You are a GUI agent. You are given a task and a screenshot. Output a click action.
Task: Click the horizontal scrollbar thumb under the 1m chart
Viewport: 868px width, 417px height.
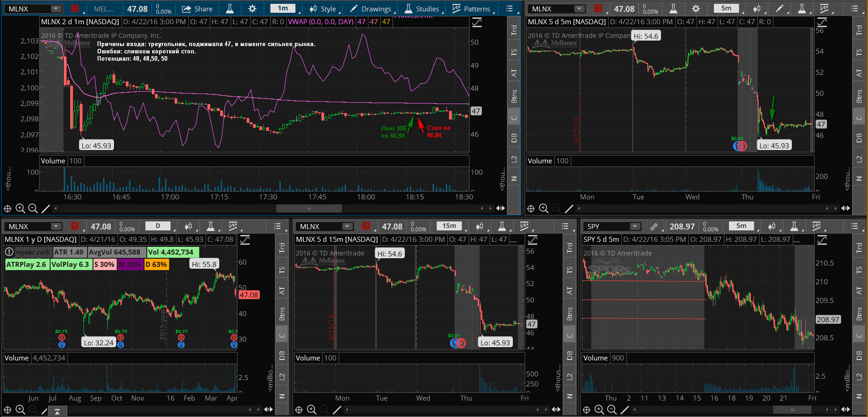(x=309, y=208)
